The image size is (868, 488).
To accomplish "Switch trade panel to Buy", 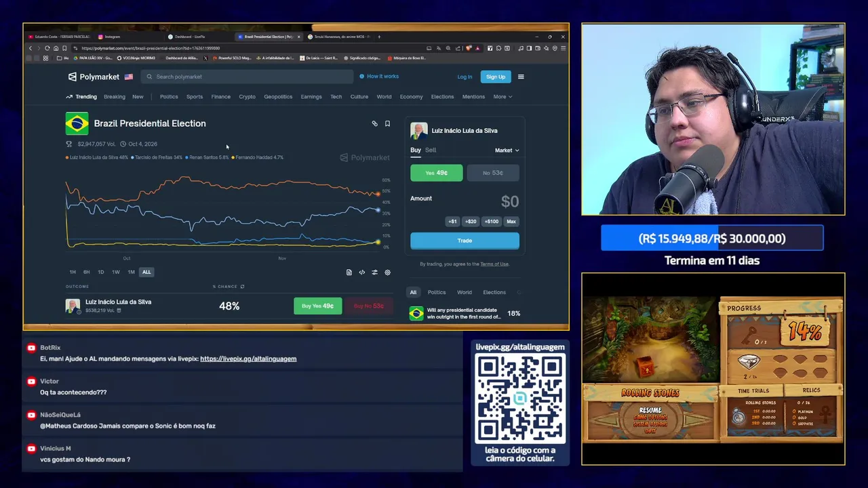I will (416, 150).
